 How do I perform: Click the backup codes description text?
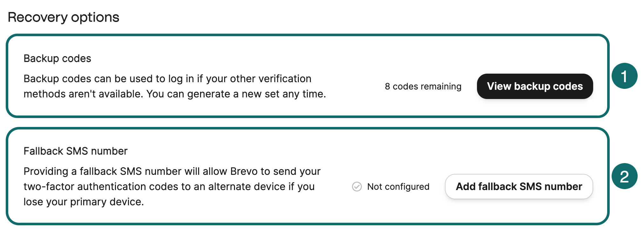(175, 86)
